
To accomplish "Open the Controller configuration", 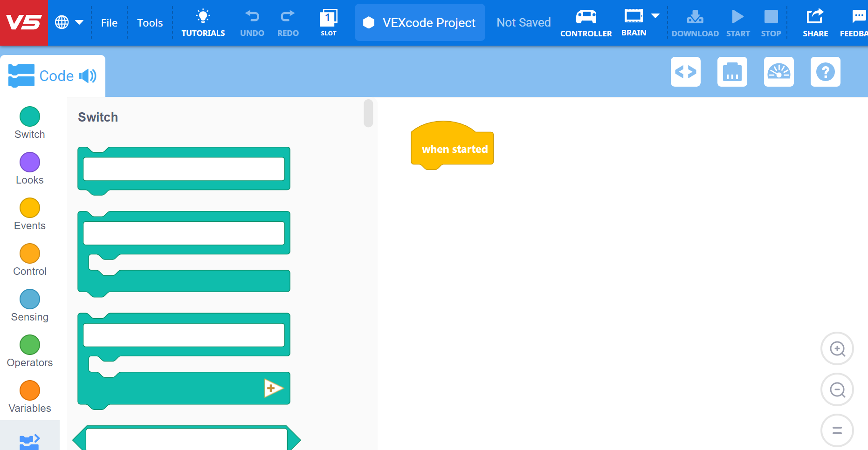I will [586, 22].
